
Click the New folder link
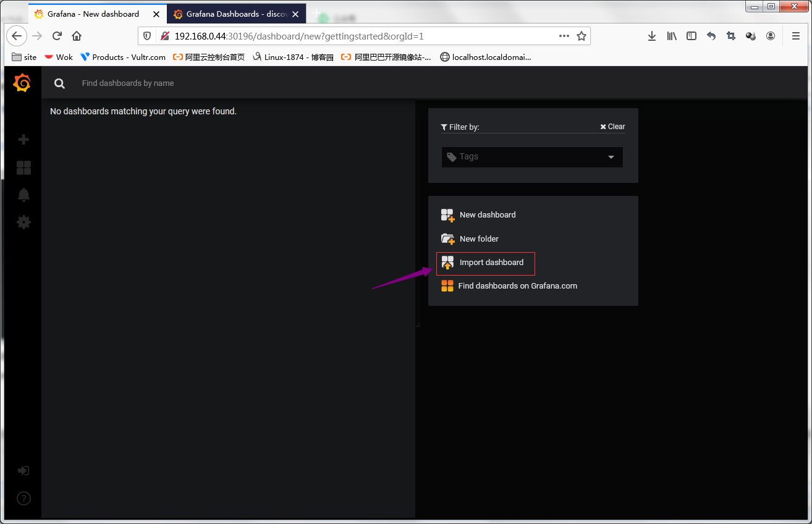coord(479,239)
